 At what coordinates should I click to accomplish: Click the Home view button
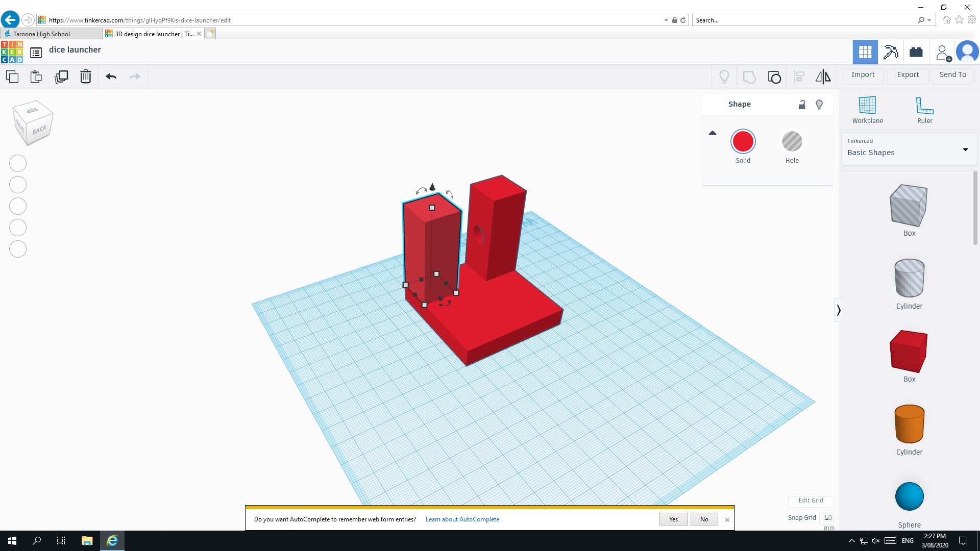point(18,163)
